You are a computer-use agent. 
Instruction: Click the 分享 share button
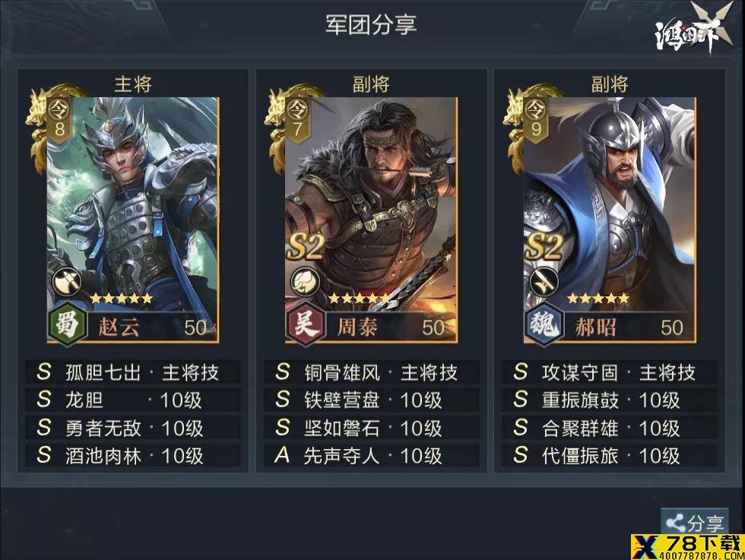(695, 523)
